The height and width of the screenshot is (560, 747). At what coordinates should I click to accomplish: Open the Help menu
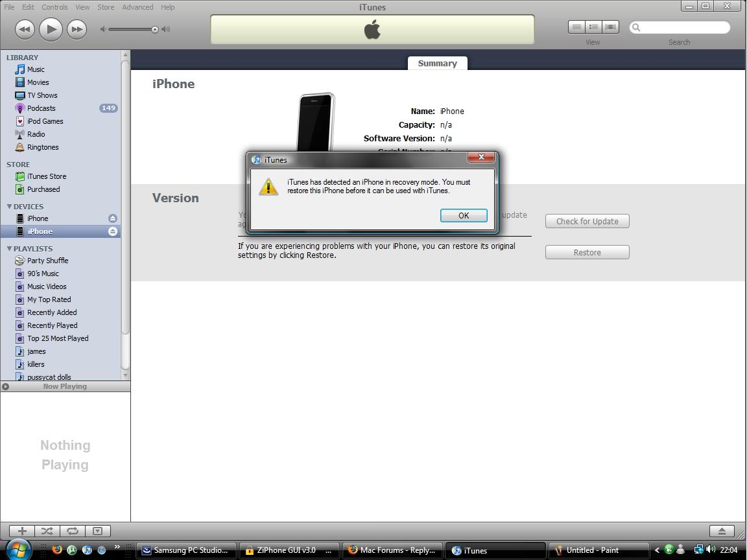point(168,7)
